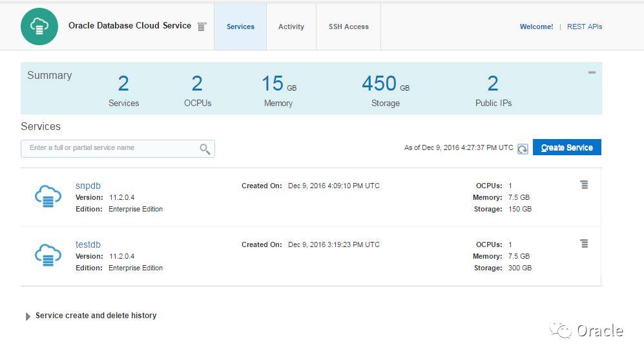The image size is (644, 357).
Task: Switch to the Services tab
Action: click(x=240, y=27)
